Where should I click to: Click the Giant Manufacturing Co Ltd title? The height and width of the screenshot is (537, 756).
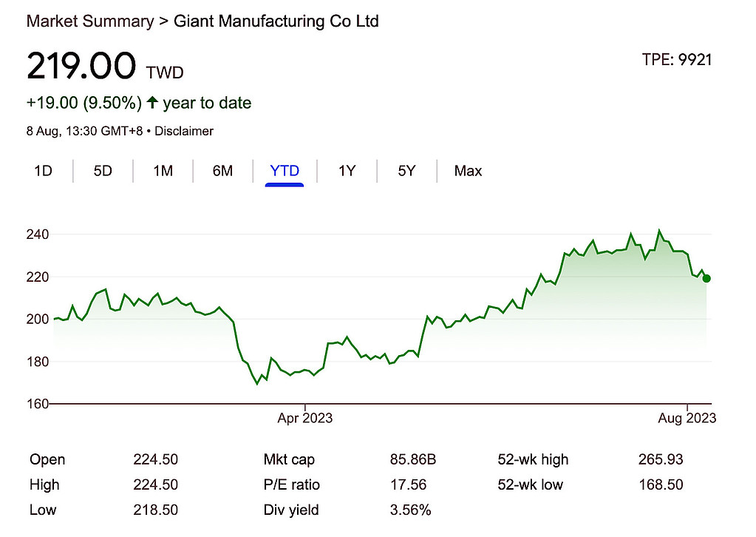[276, 21]
